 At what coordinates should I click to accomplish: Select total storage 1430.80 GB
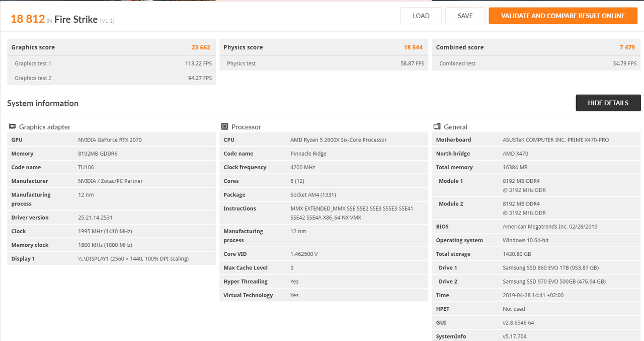(517, 254)
